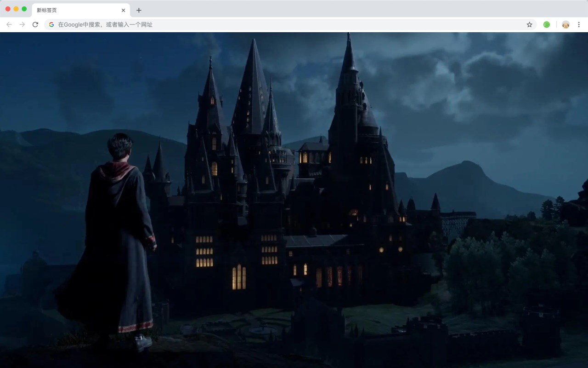The height and width of the screenshot is (368, 588).
Task: Focus the Google search address bar
Action: pyautogui.click(x=290, y=24)
